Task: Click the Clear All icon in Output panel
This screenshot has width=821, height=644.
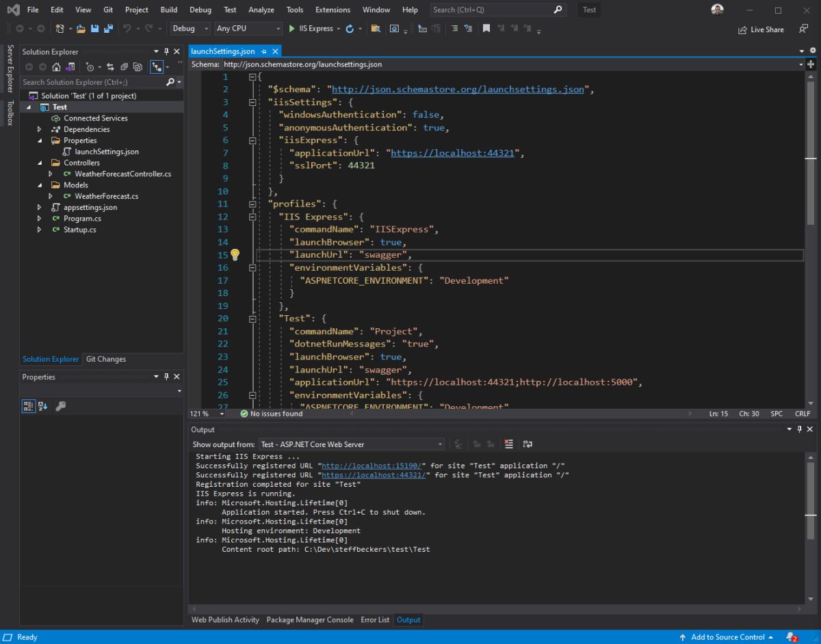Action: [x=508, y=444]
